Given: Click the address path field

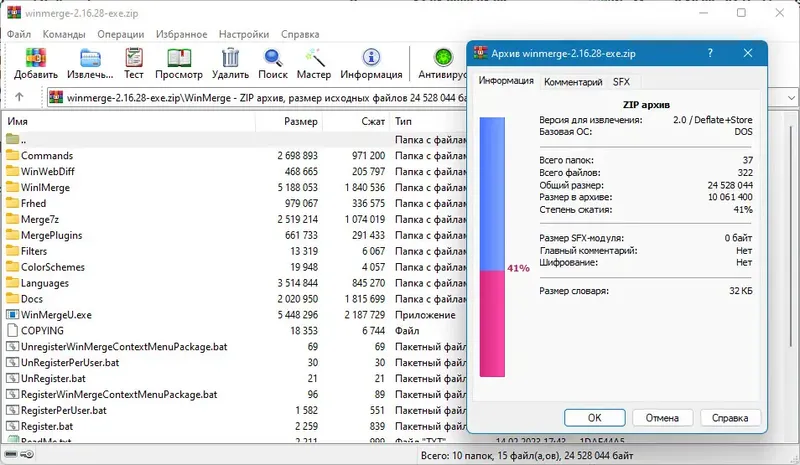Looking at the screenshot, I should [x=257, y=97].
